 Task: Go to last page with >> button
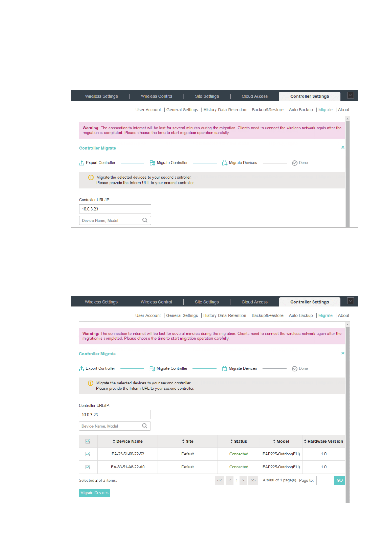point(253,480)
